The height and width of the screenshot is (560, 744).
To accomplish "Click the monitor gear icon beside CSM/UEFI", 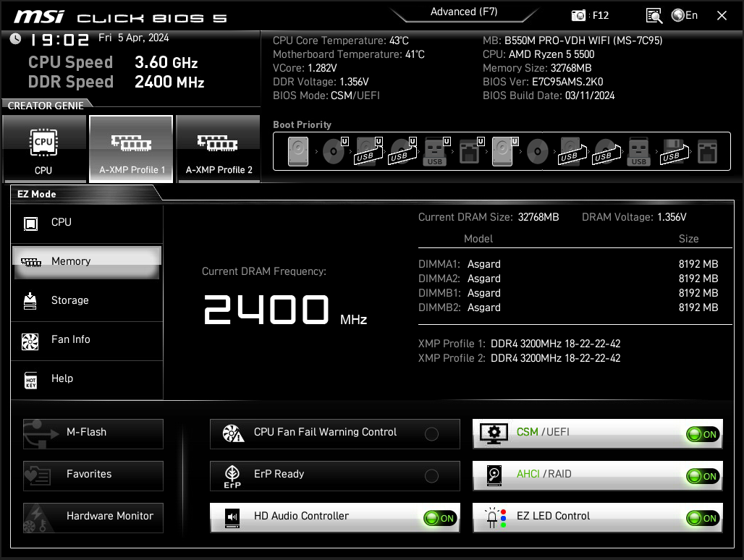I will pos(494,434).
